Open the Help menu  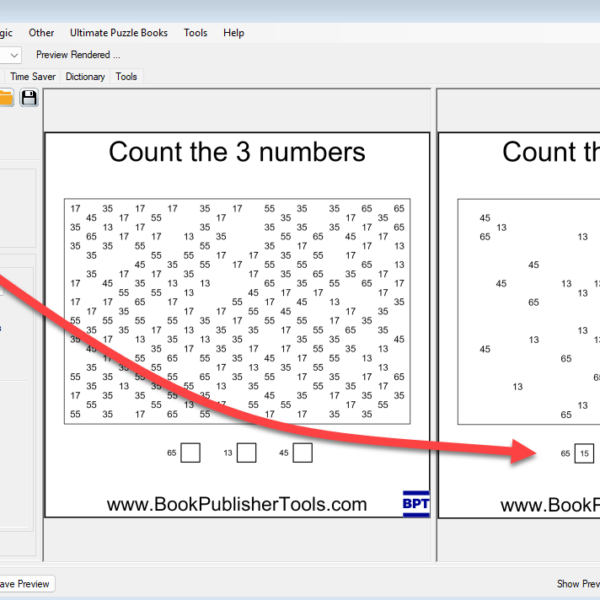tap(233, 33)
